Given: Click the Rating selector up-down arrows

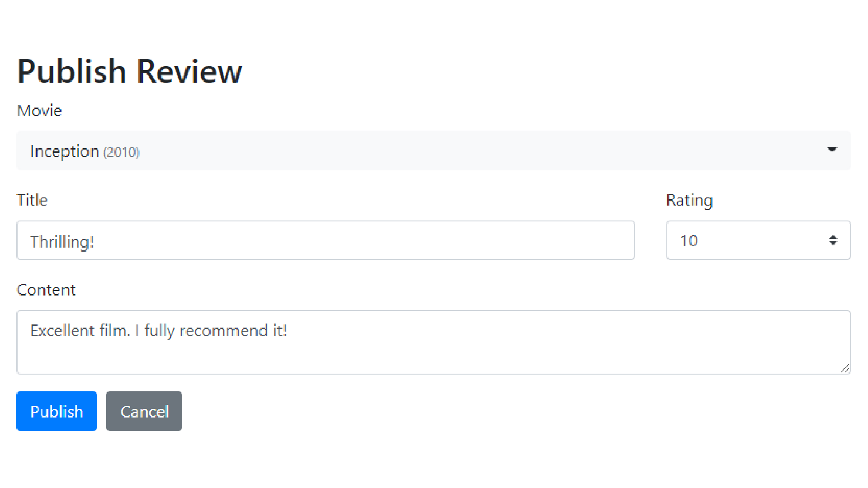Looking at the screenshot, I should click(833, 240).
